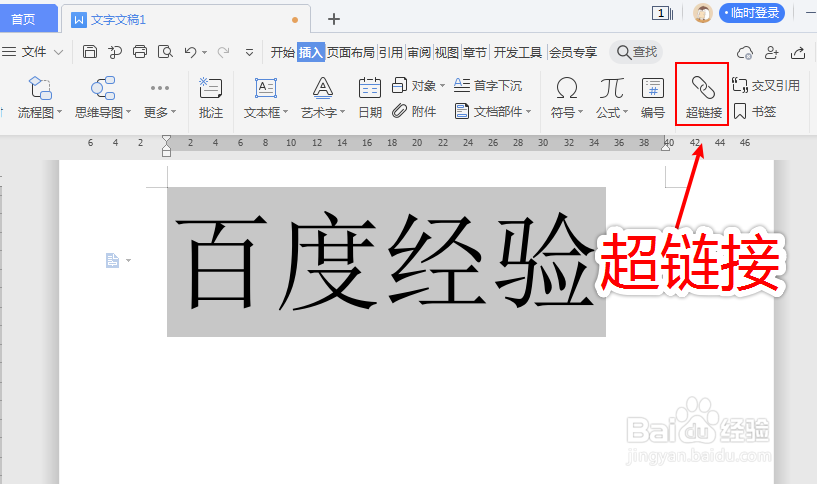Insert Cross-reference (交叉引用)
The height and width of the screenshot is (484, 817).
pos(766,85)
